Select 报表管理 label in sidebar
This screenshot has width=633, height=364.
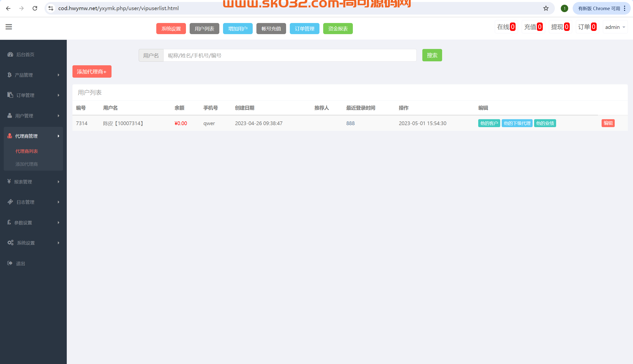[23, 182]
